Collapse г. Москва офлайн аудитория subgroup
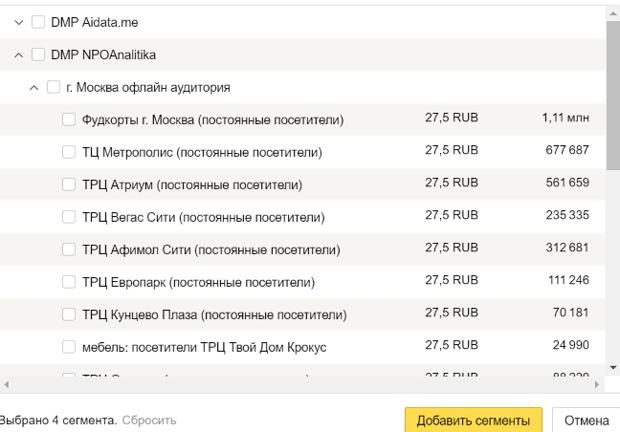The height and width of the screenshot is (432, 620). (x=34, y=87)
